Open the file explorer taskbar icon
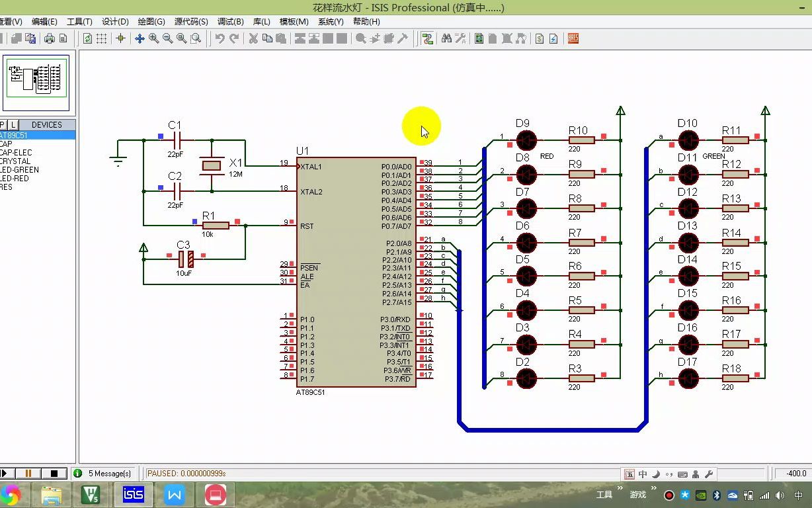 (51, 494)
